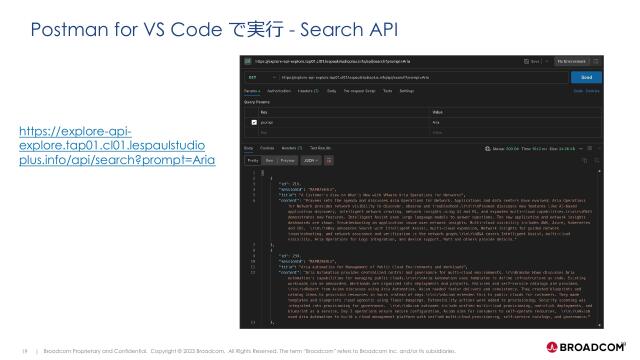
Task: Switch to the response Headers tab
Action: coord(292,148)
